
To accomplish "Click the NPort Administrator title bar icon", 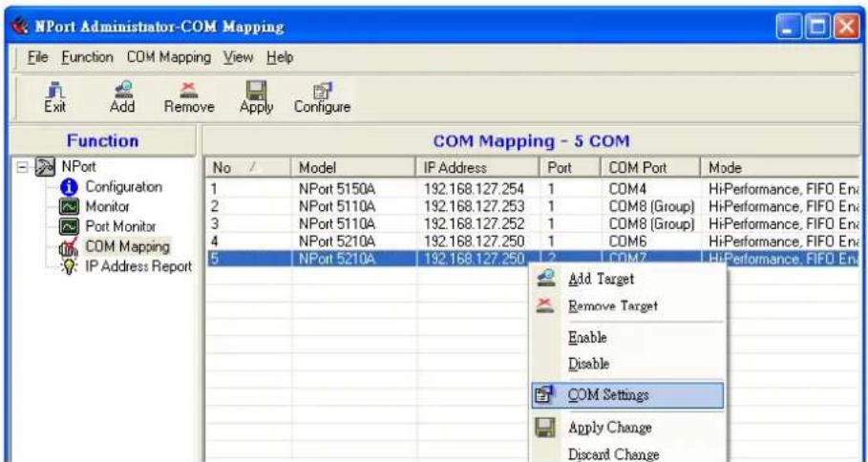I will [x=20, y=26].
